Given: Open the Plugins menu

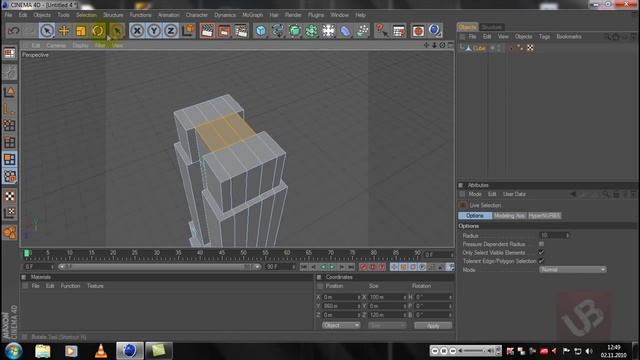Looking at the screenshot, I should 316,15.
